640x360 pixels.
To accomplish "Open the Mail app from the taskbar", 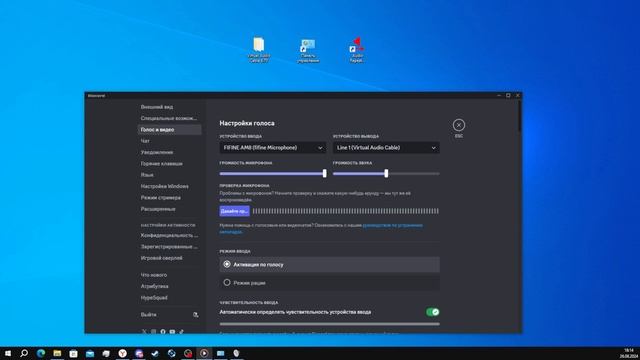I will click(x=90, y=353).
